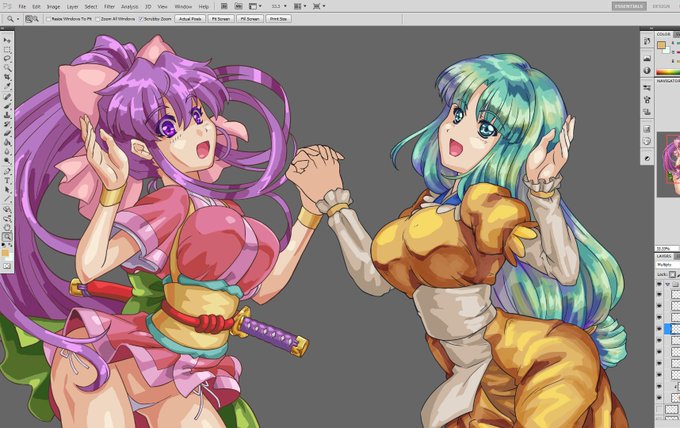Click lock transparent pixels in Layers panel
This screenshot has height=428, width=680.
pos(672,274)
